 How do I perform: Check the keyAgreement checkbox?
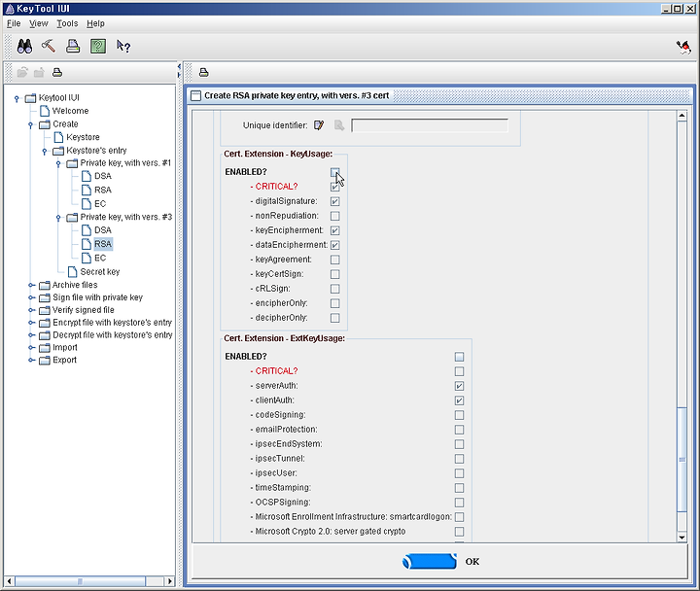point(334,260)
